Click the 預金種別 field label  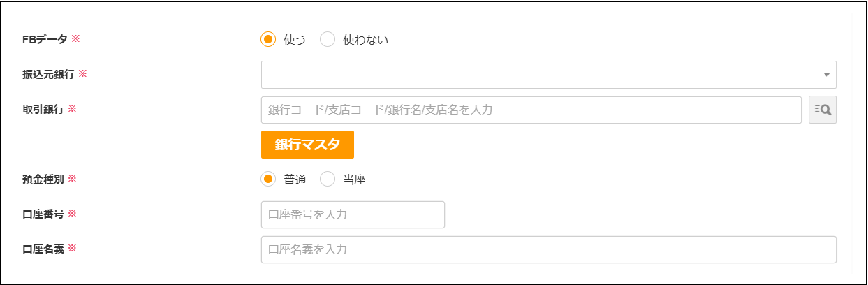43,180
